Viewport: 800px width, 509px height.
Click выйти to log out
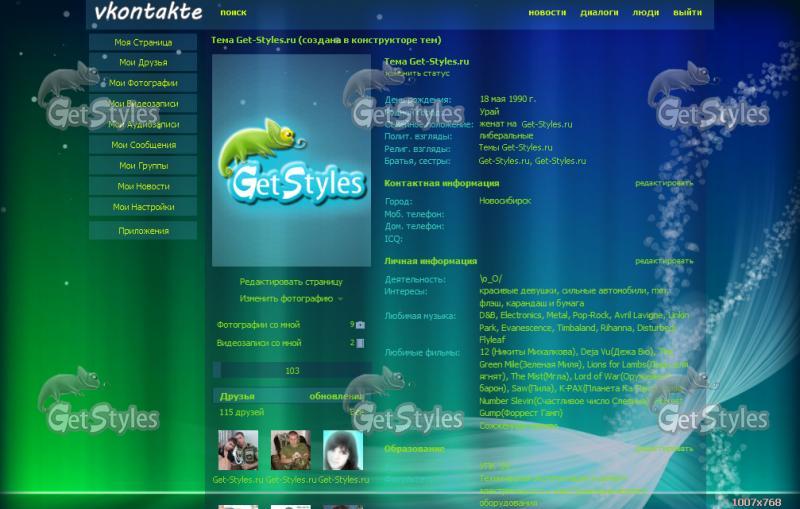click(687, 12)
